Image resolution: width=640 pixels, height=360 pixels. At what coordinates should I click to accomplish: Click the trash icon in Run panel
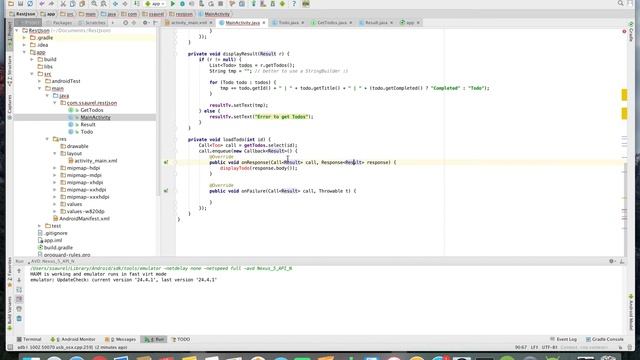pos(19,318)
